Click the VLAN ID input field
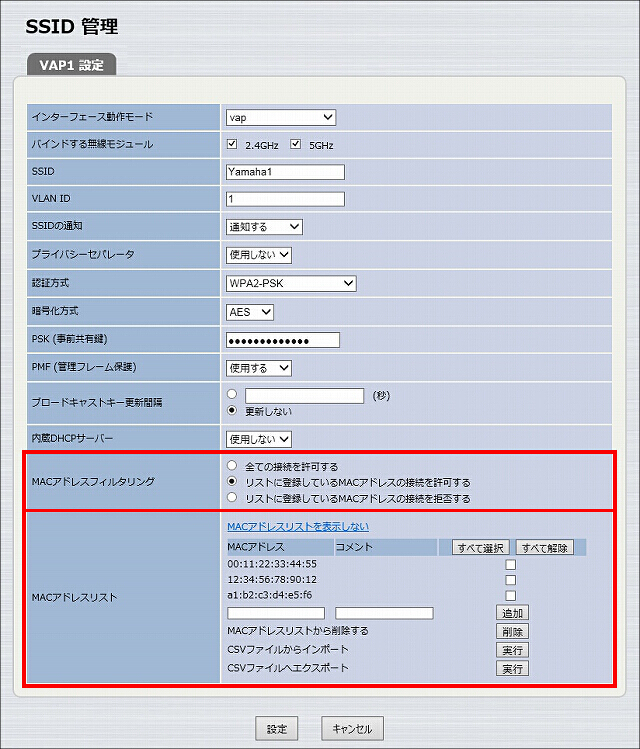640x749 pixels. tap(285, 199)
